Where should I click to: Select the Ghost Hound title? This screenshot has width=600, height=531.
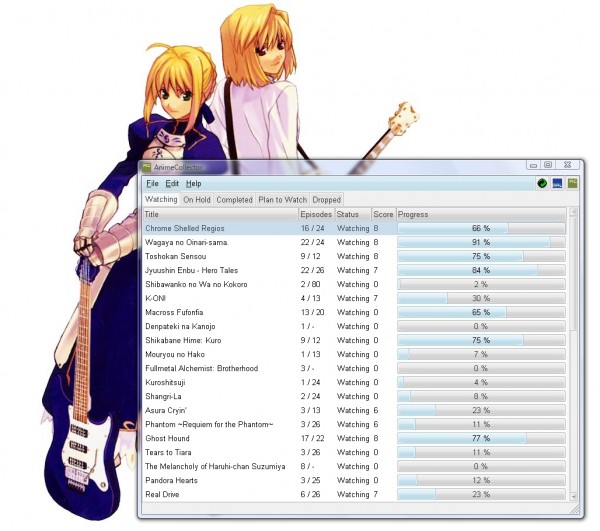[167, 438]
